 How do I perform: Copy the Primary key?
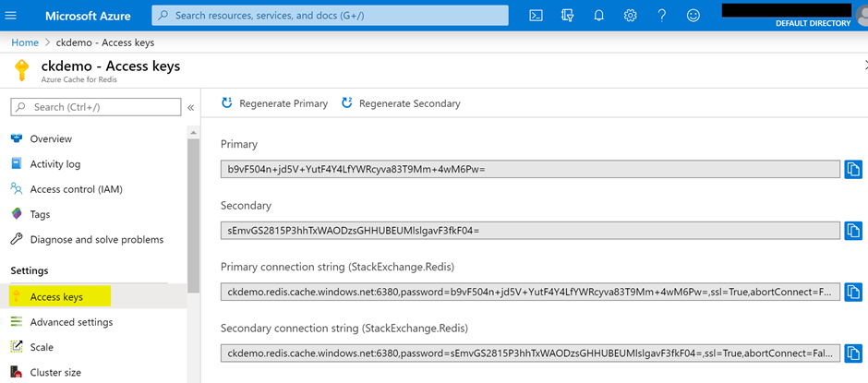point(853,170)
